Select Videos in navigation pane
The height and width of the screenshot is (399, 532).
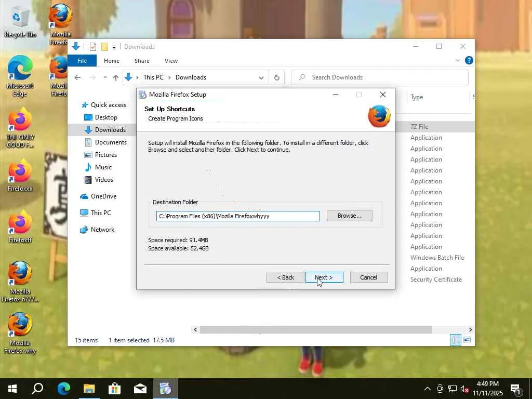99,179
